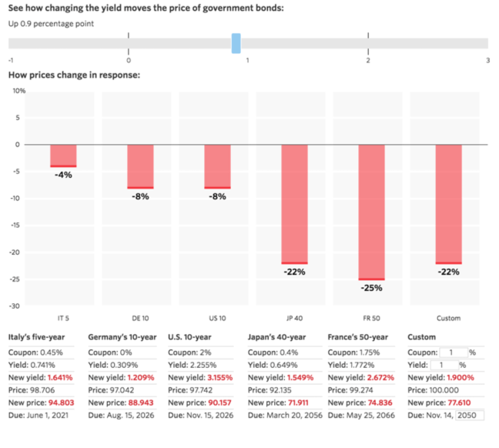This screenshot has width=499, height=448.
Task: Select the France's 50-year heading
Action: (360, 337)
